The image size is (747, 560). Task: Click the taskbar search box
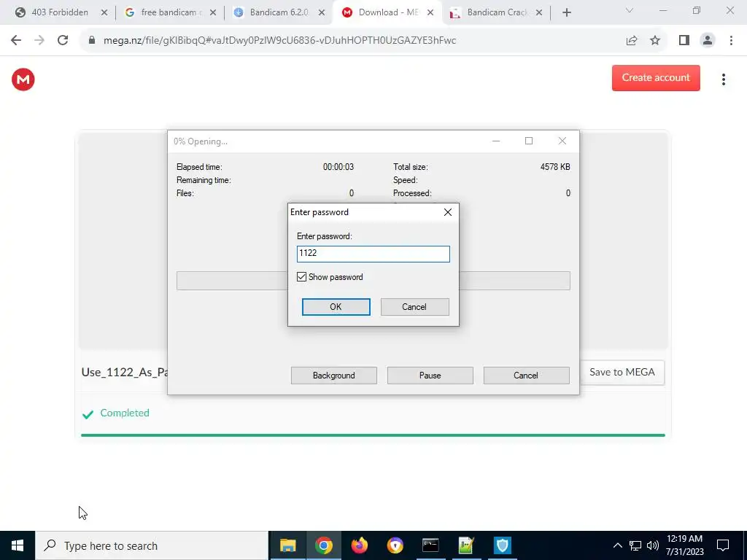coord(152,545)
